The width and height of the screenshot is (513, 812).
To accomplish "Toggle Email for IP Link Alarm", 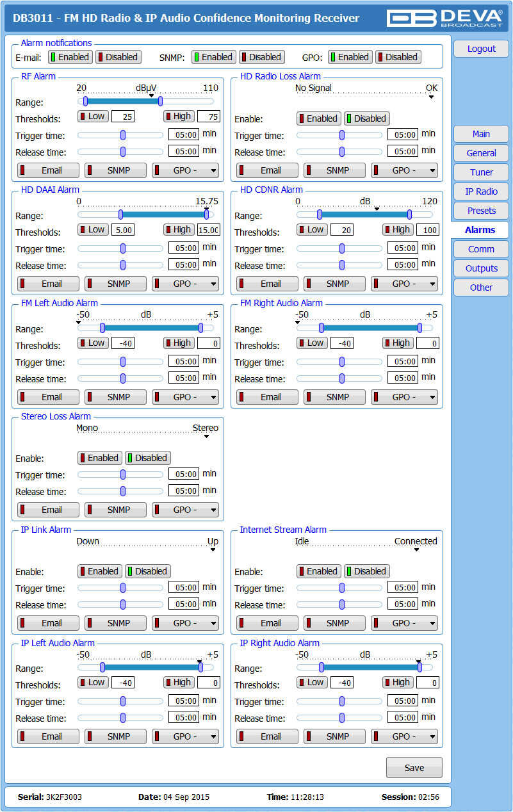I will click(48, 623).
